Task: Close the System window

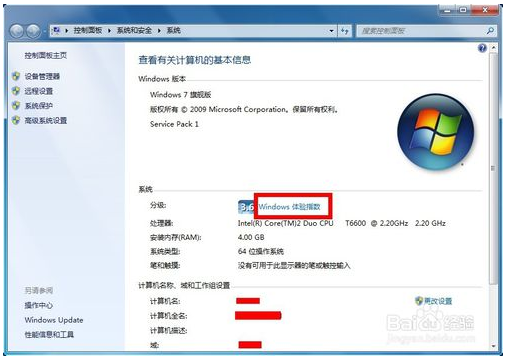Action: (x=485, y=10)
